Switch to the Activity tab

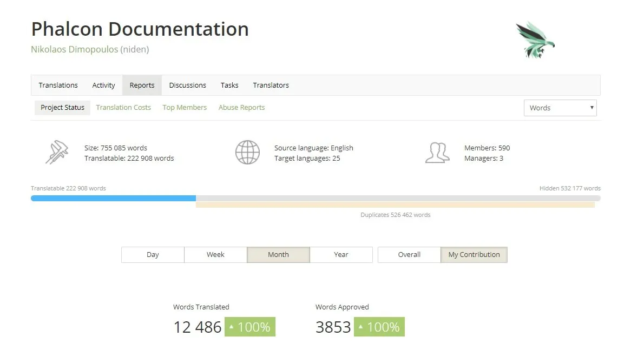coord(103,85)
